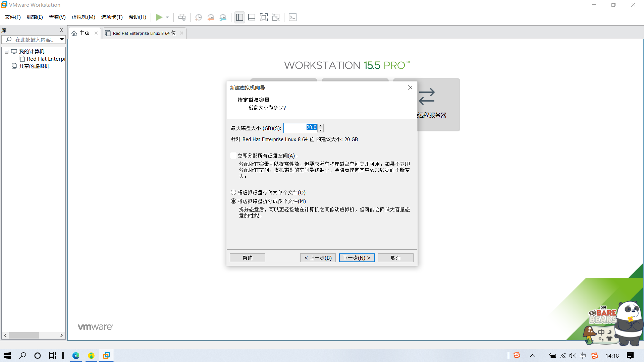This screenshot has width=644, height=362.
Task: Click send Ctrl+Alt+Del toolbar icon
Action: (x=182, y=17)
